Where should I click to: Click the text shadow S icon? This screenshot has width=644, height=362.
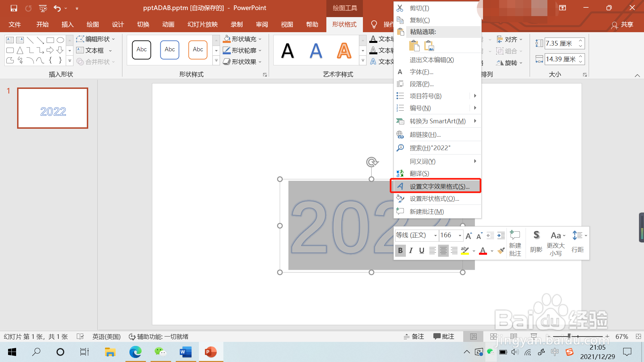[536, 235]
